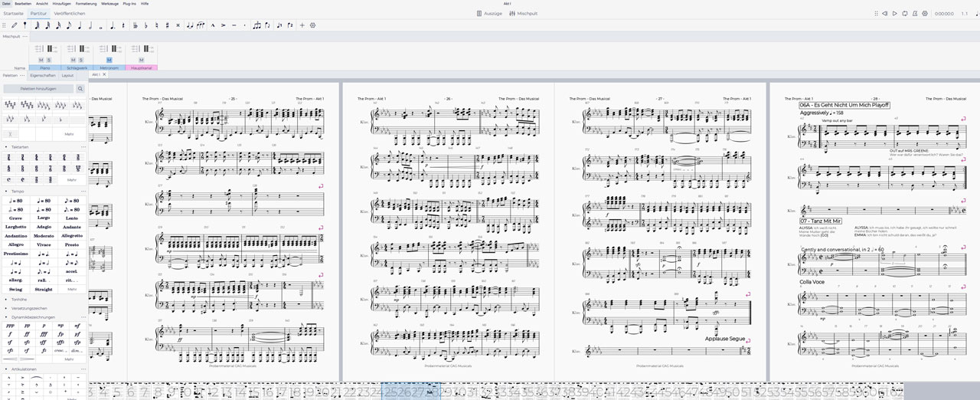Open Tempo palette options menu
This screenshot has height=400, width=980.
tap(82, 191)
